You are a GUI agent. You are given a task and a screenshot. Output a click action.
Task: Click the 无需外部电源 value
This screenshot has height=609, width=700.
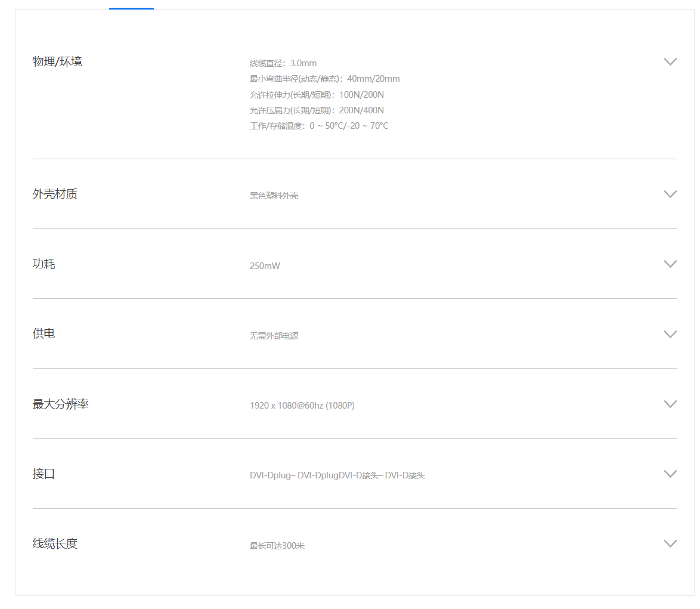coord(274,336)
